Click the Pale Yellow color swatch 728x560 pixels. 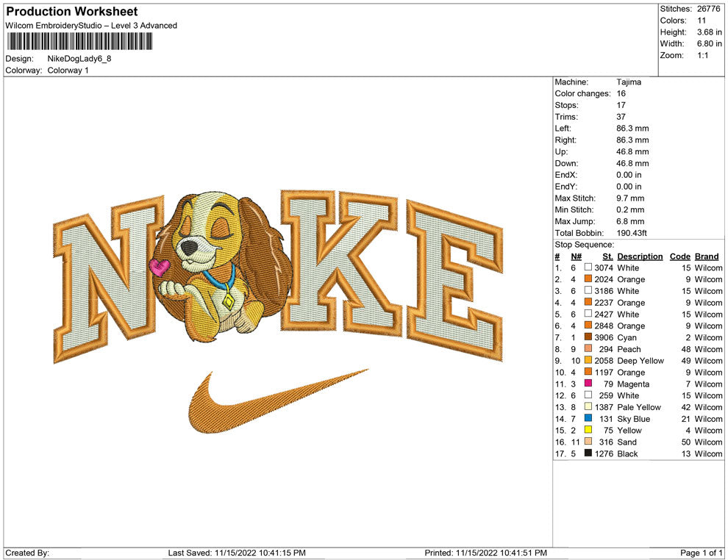coord(588,406)
